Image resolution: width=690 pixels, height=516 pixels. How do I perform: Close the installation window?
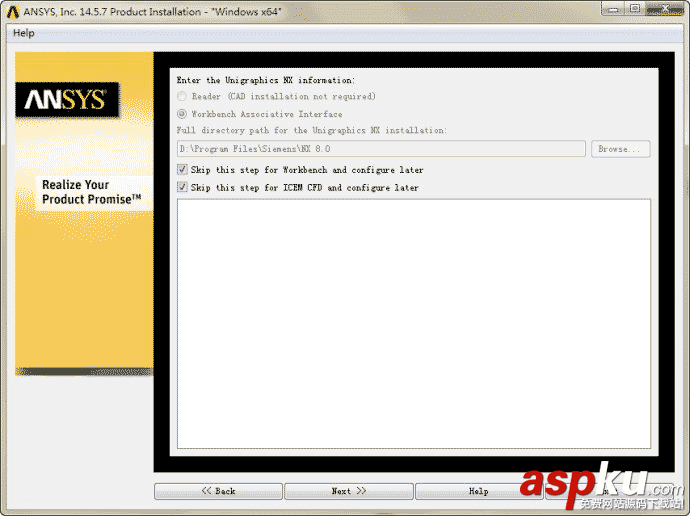(x=664, y=9)
